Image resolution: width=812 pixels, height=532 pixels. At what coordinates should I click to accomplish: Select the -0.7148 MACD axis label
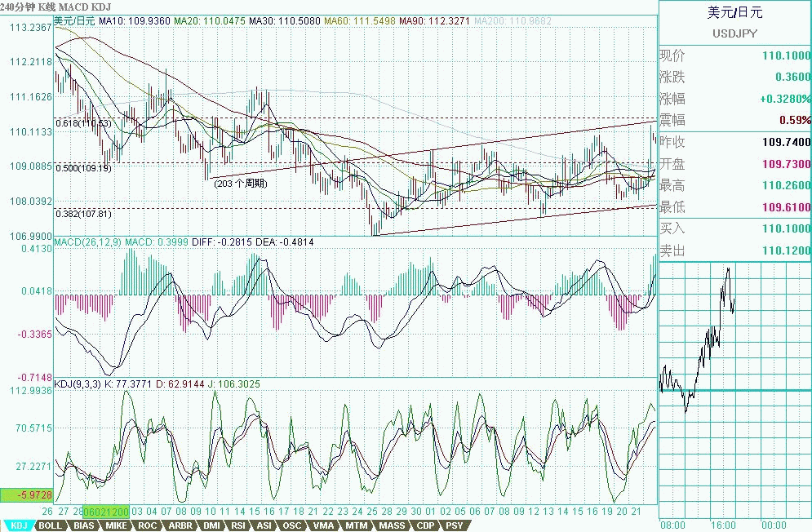click(x=35, y=377)
